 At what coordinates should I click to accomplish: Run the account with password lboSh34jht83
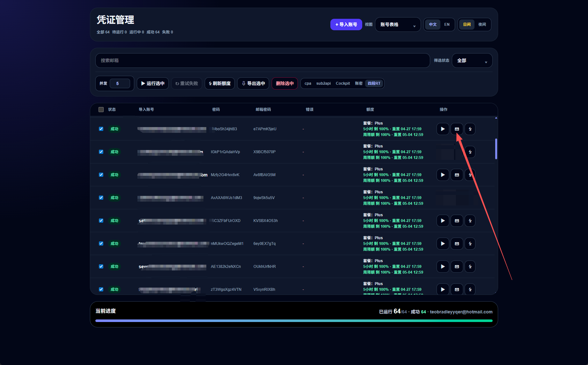[x=443, y=129]
